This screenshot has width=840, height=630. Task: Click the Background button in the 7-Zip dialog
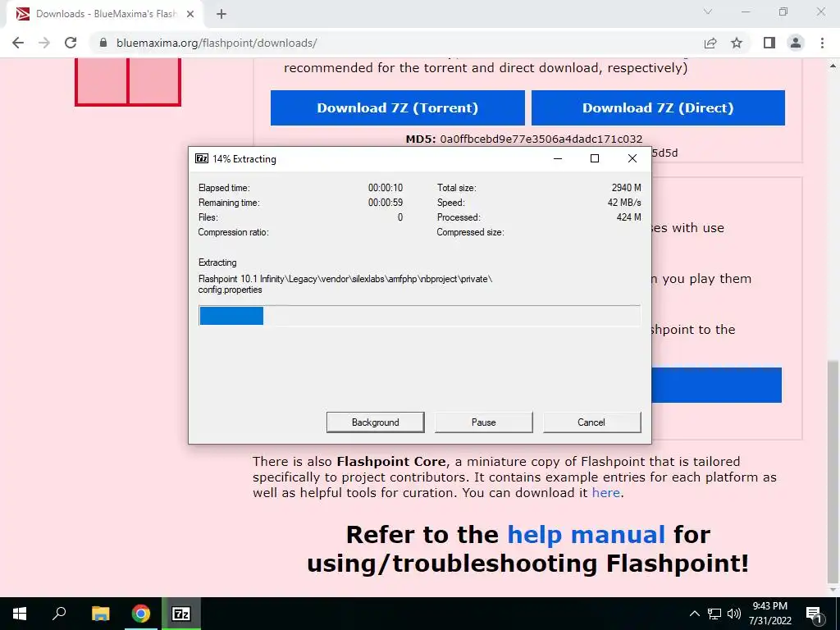375,422
